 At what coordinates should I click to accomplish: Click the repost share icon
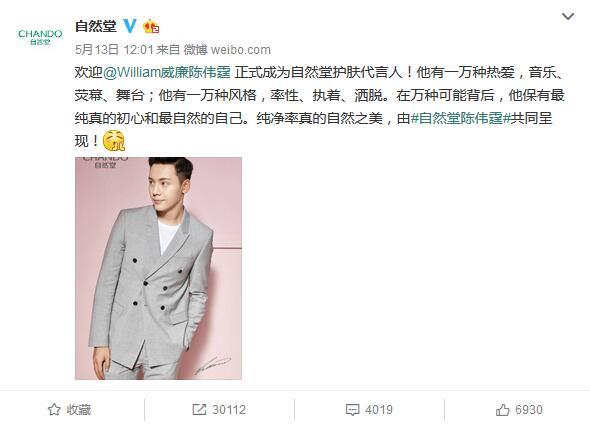pos(199,409)
